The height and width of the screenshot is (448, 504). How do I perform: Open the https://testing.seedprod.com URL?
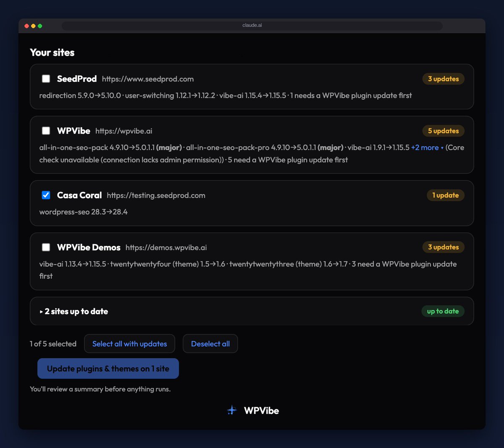[x=156, y=195]
